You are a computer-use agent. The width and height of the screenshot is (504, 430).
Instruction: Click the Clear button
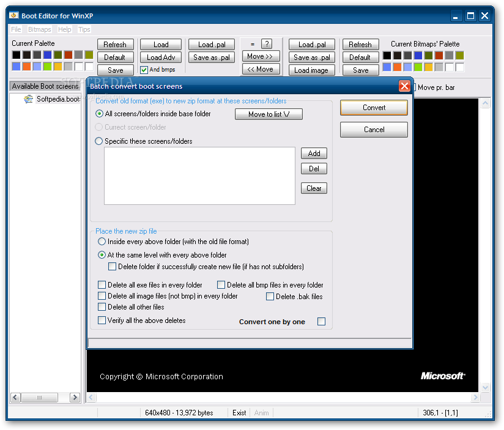(x=314, y=188)
